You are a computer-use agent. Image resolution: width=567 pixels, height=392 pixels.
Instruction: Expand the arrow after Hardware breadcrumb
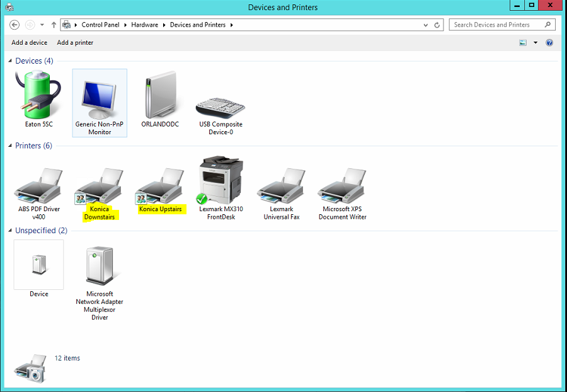pos(164,25)
